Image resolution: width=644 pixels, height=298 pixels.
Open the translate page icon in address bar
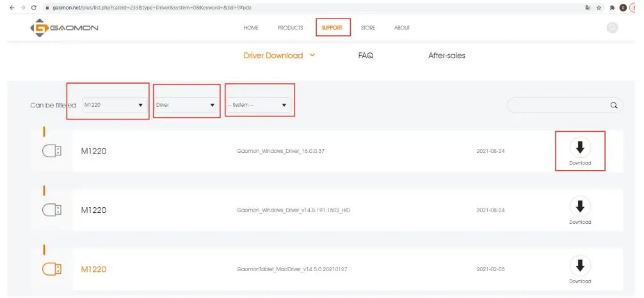coord(588,8)
